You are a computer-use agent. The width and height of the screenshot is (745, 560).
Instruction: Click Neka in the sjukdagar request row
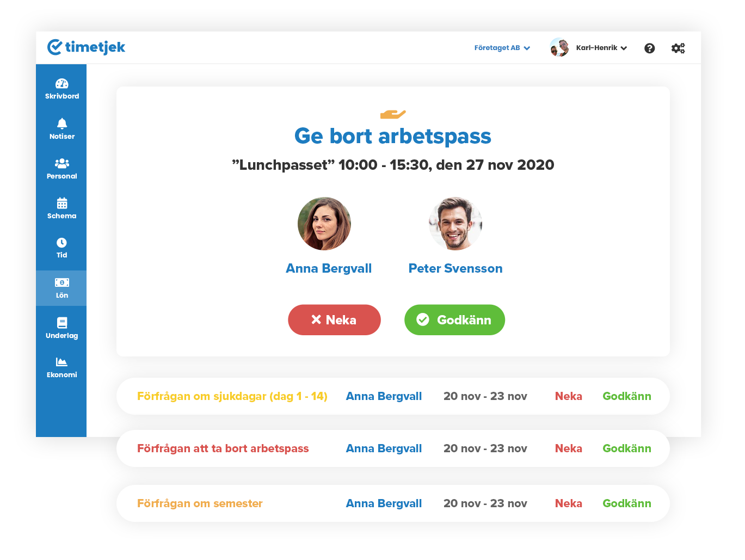click(569, 396)
